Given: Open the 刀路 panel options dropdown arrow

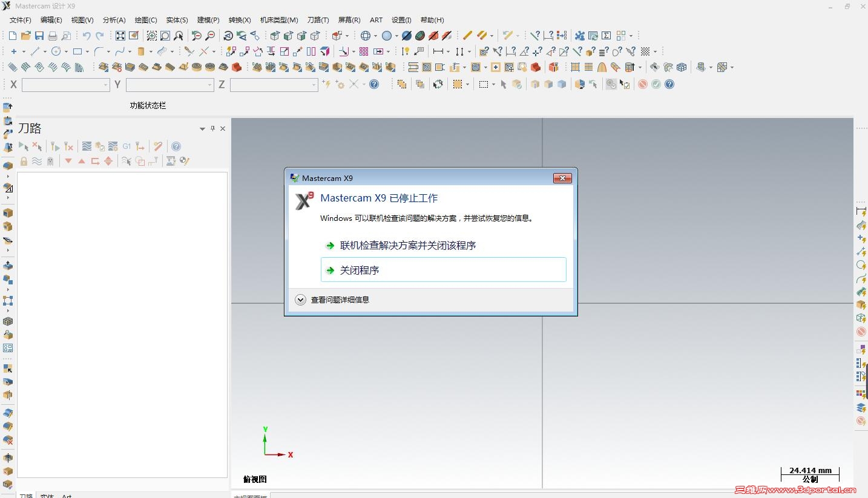Looking at the screenshot, I should pos(203,129).
